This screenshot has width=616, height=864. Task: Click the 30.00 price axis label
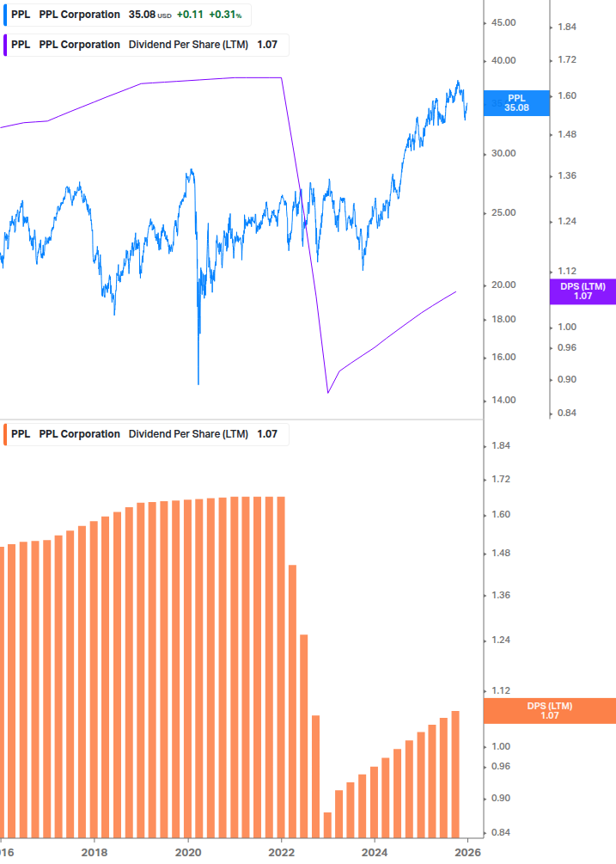(x=503, y=153)
